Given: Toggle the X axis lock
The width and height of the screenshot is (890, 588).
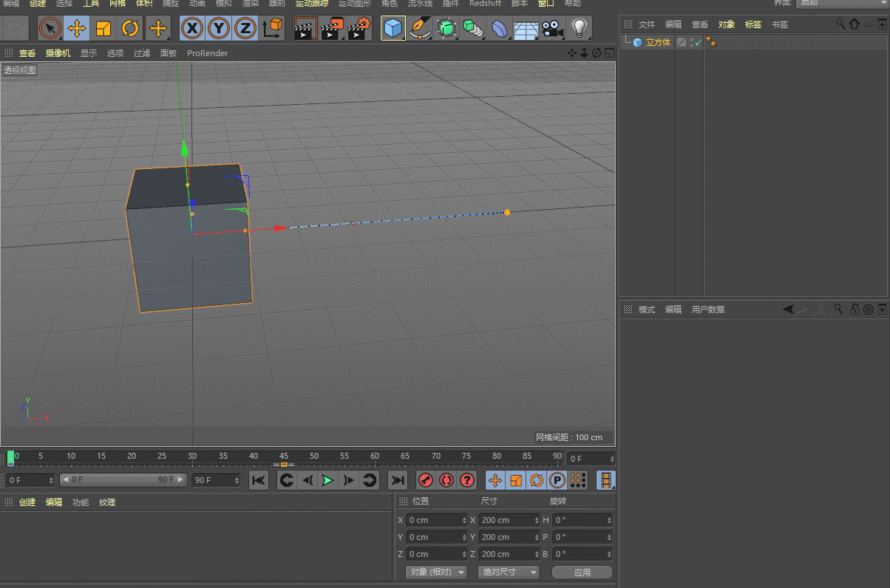Looking at the screenshot, I should (191, 29).
